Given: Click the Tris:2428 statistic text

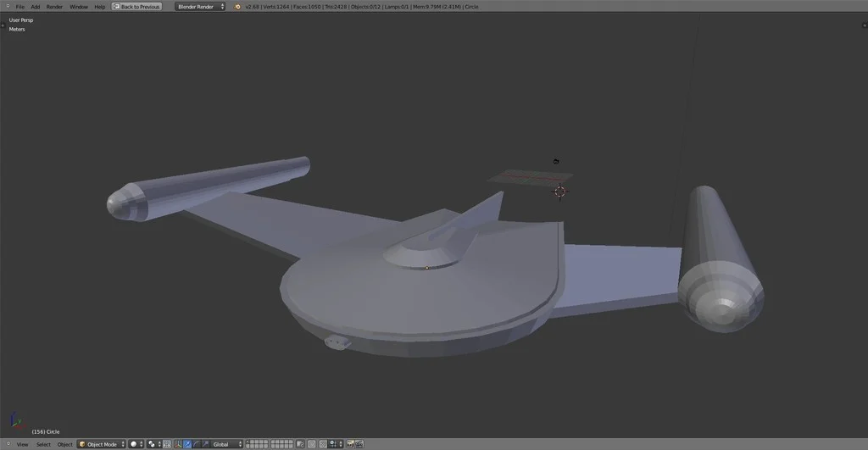Looking at the screenshot, I should pos(336,7).
